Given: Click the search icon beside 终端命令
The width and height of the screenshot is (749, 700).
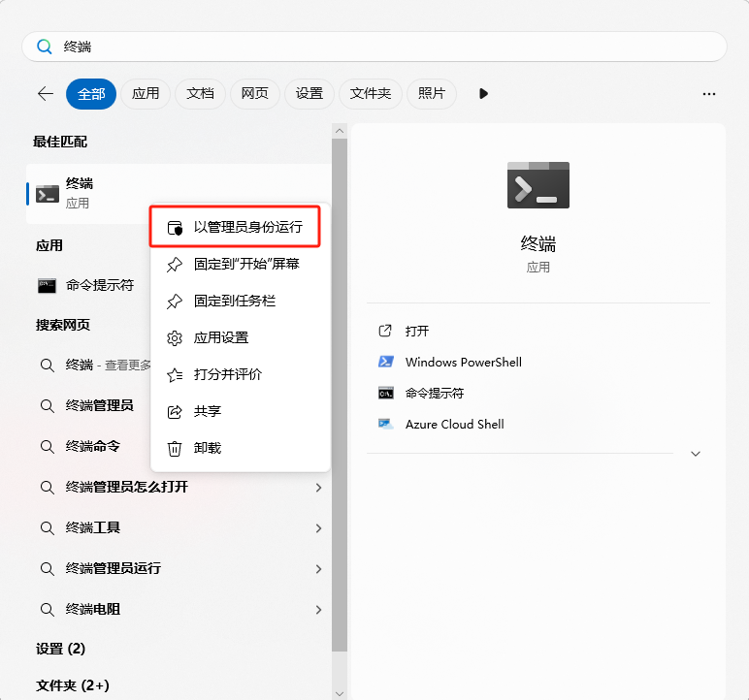Looking at the screenshot, I should tap(48, 446).
